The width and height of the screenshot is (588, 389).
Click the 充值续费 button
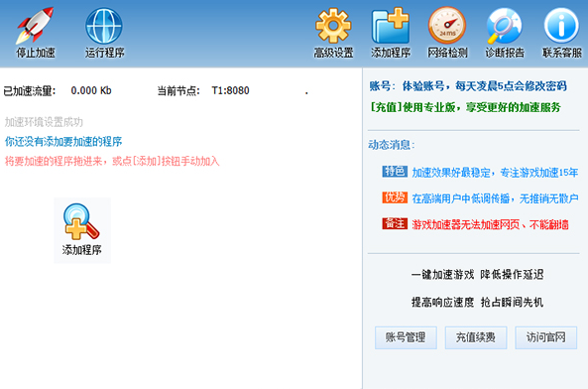click(x=476, y=337)
